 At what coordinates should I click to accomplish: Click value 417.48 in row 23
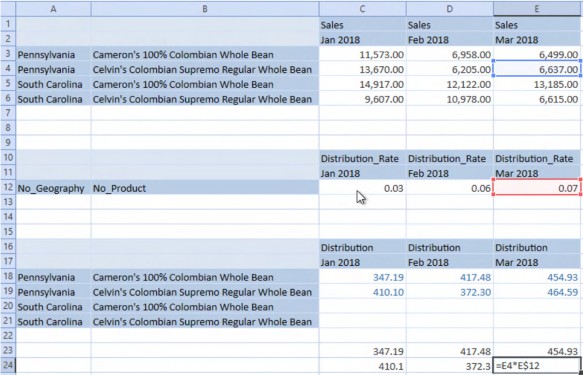(x=450, y=351)
